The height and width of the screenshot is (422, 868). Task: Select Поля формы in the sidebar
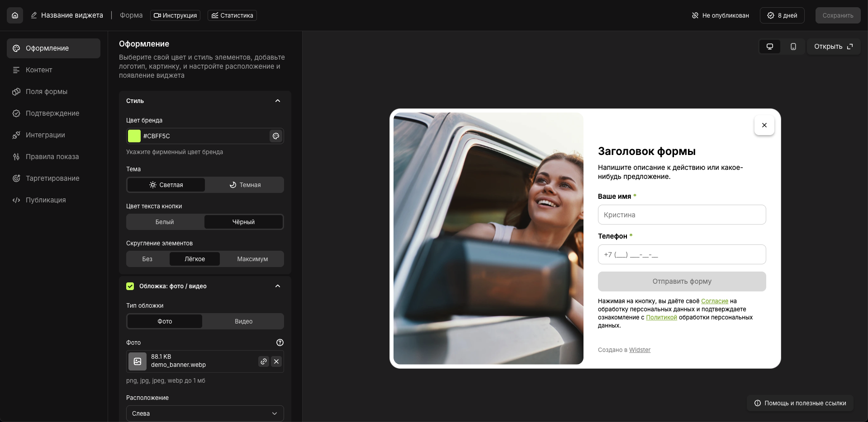[x=46, y=92]
